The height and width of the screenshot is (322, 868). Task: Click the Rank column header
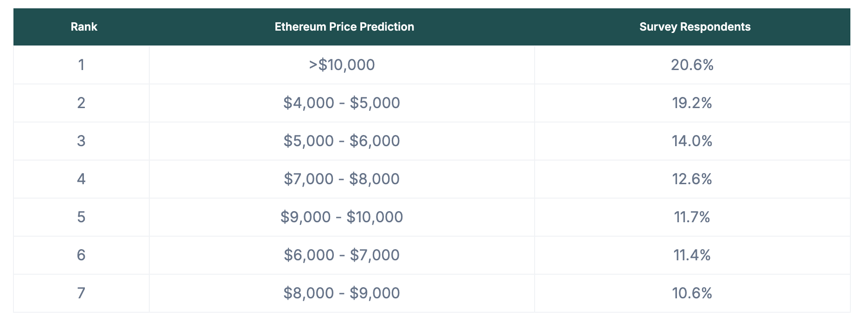pos(84,27)
